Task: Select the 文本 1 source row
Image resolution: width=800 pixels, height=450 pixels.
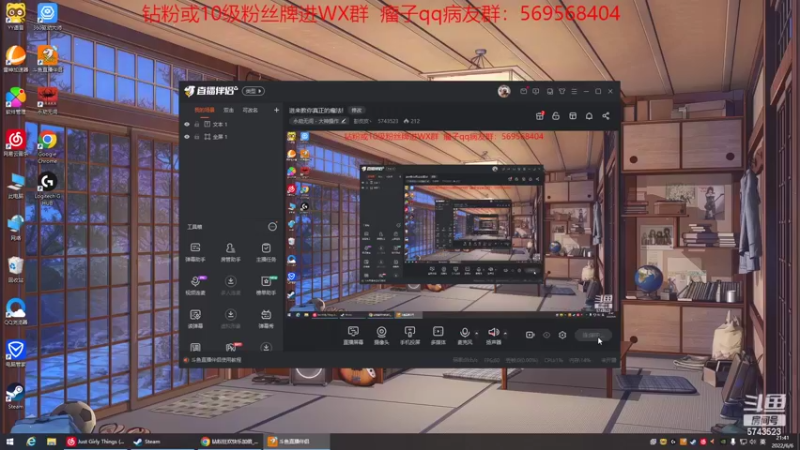Action: click(x=232, y=124)
